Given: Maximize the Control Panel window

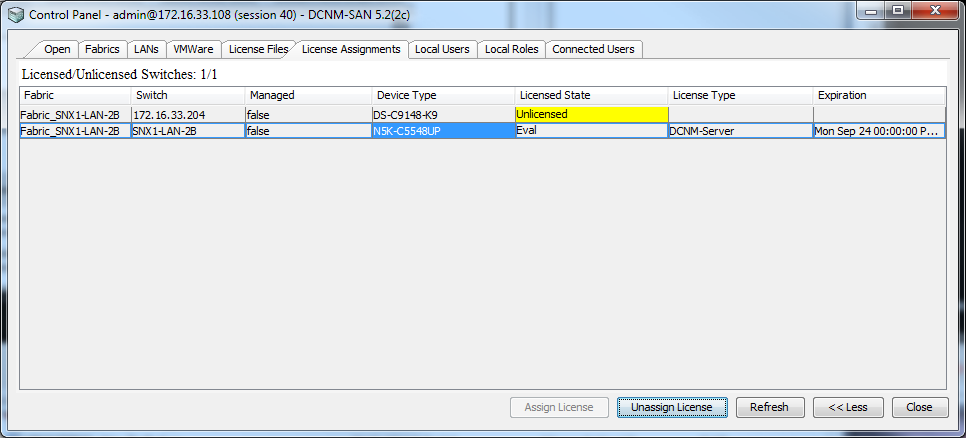Looking at the screenshot, I should pos(898,10).
